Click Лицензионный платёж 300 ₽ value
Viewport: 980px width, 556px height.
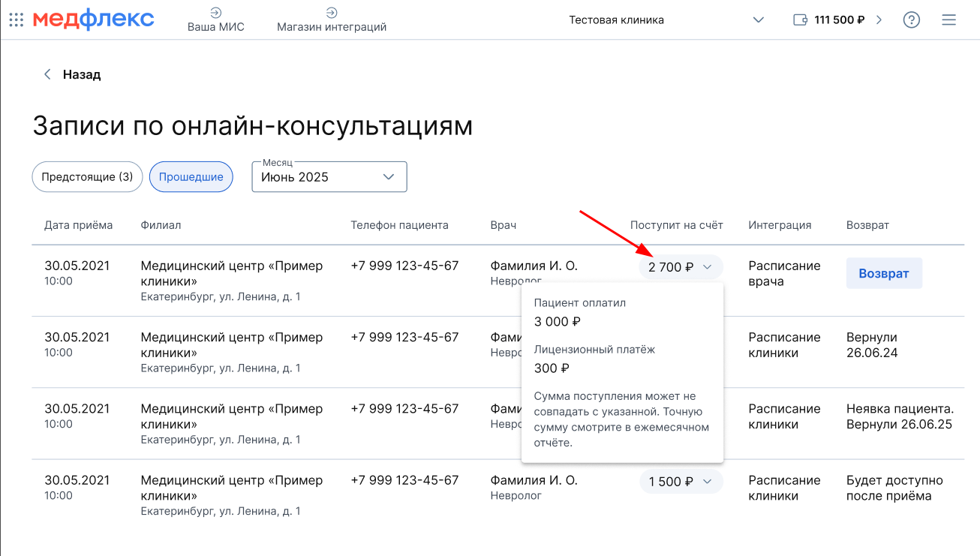click(x=552, y=368)
